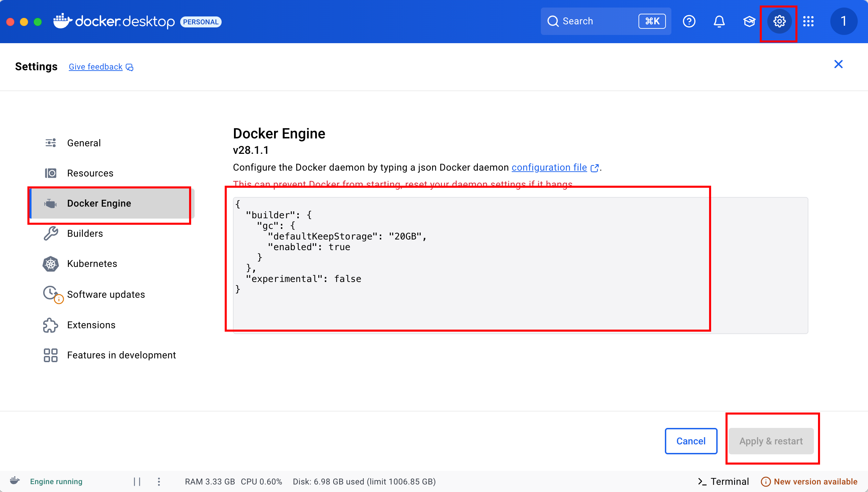Viewport: 868px width, 492px height.
Task: Click the Docker whale logo in header
Action: point(63,21)
